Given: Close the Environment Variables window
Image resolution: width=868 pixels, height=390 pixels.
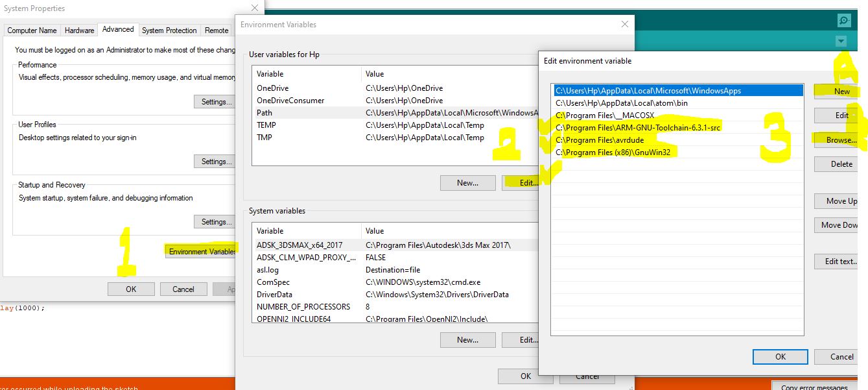Looking at the screenshot, I should point(625,25).
